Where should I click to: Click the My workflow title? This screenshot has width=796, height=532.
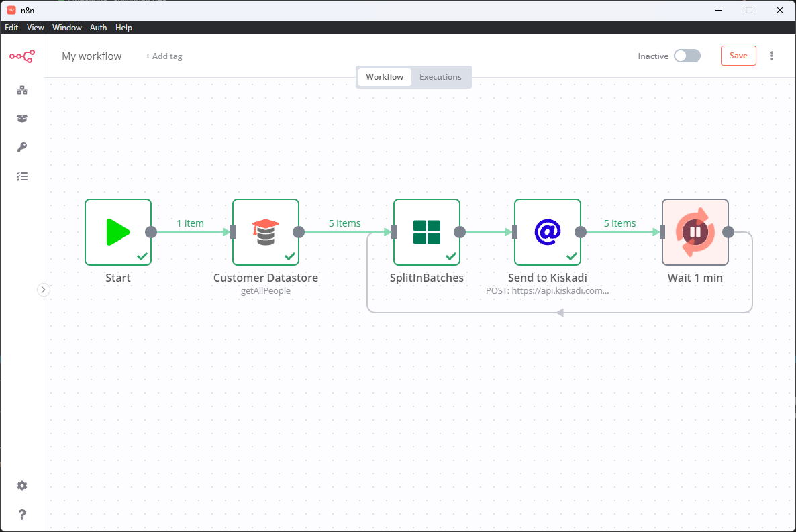tap(92, 56)
